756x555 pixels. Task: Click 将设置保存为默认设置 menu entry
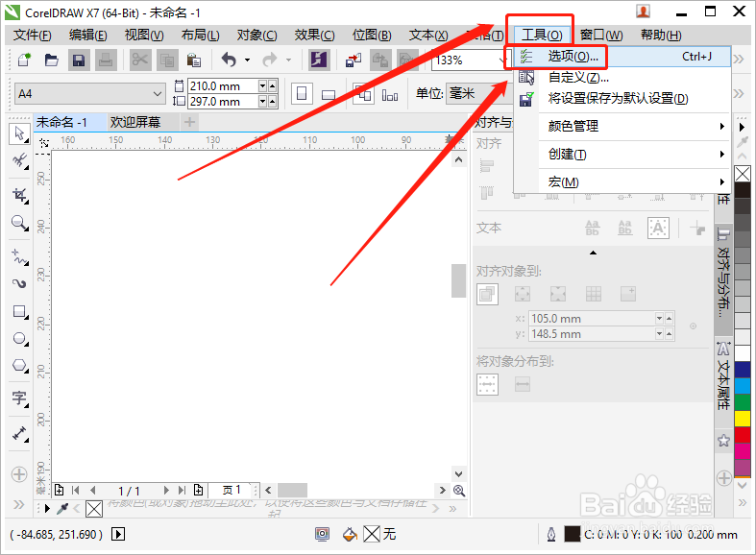click(x=622, y=98)
